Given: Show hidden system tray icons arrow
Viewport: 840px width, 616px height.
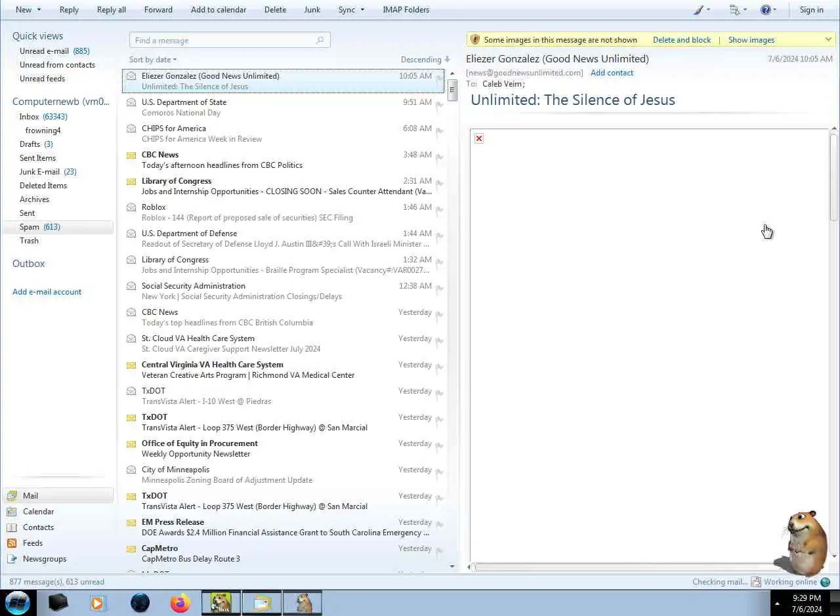Looking at the screenshot, I should click(778, 603).
